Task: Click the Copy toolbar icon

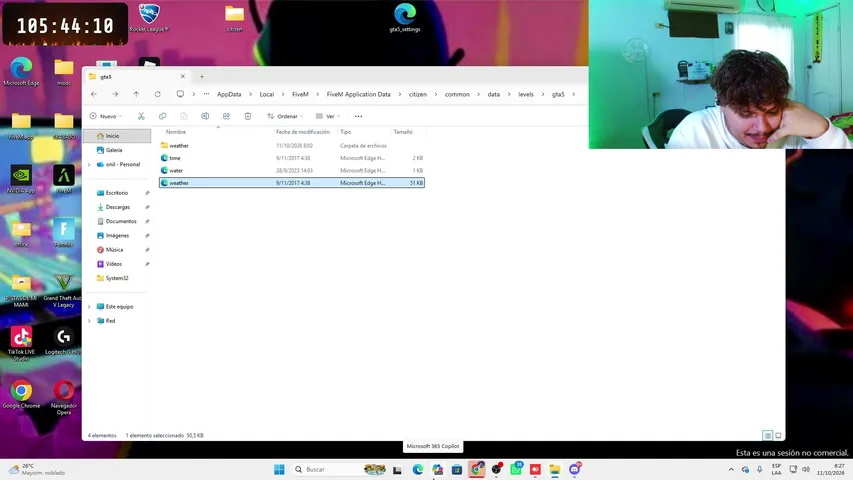Action: click(162, 116)
